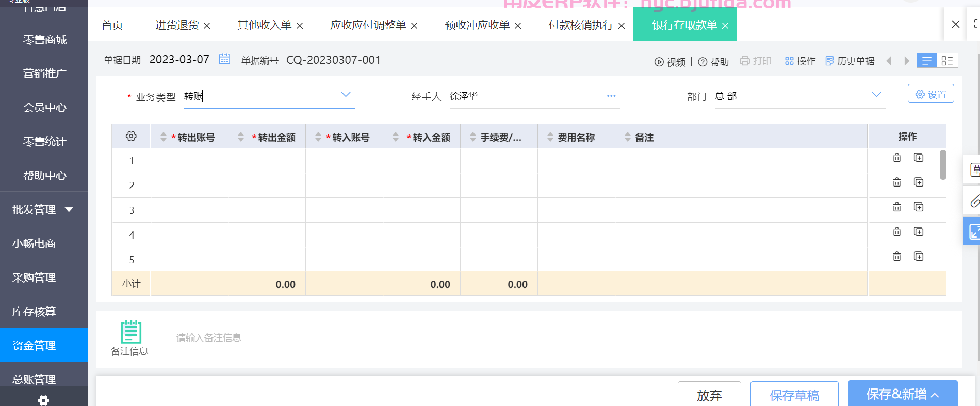Delete row 2 with trash icon

pos(897,182)
